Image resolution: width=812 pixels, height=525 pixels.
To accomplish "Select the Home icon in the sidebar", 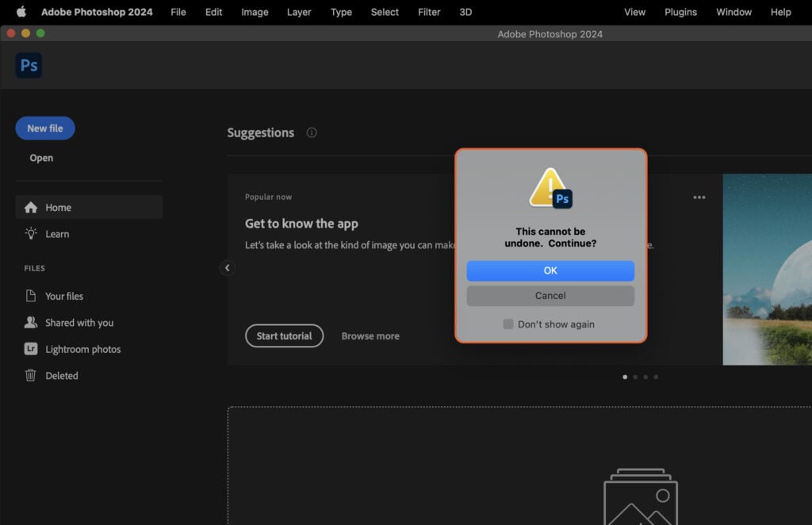I will click(x=31, y=207).
